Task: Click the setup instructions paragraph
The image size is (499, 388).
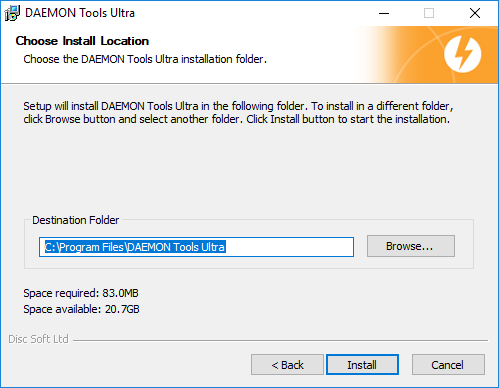Action: [x=238, y=113]
